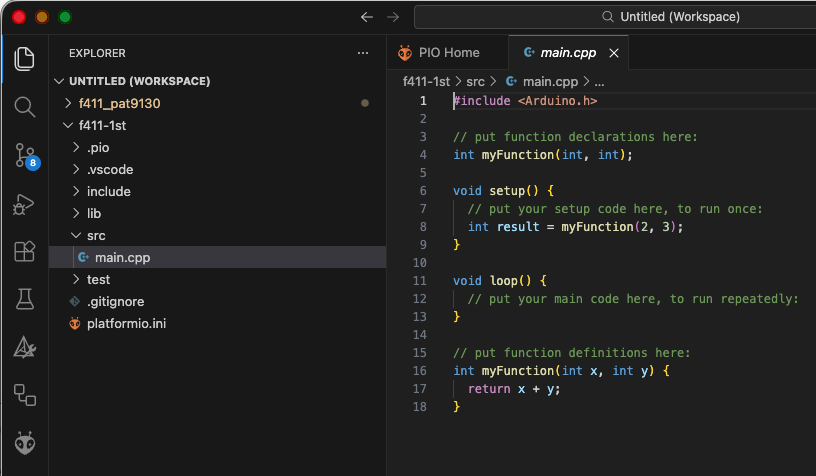Image resolution: width=816 pixels, height=476 pixels.
Task: Expand the f411_pat9130 folder
Action: coord(119,103)
